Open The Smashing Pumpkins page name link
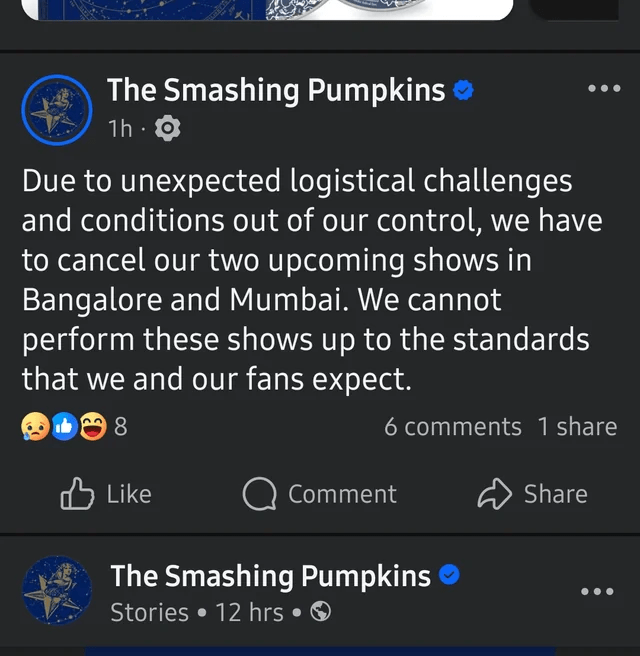 [x=276, y=91]
